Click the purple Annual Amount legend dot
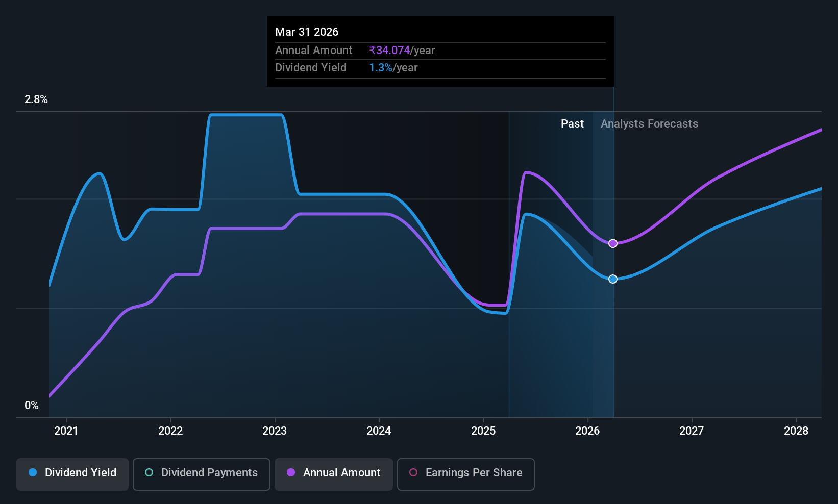838x504 pixels. pos(291,472)
